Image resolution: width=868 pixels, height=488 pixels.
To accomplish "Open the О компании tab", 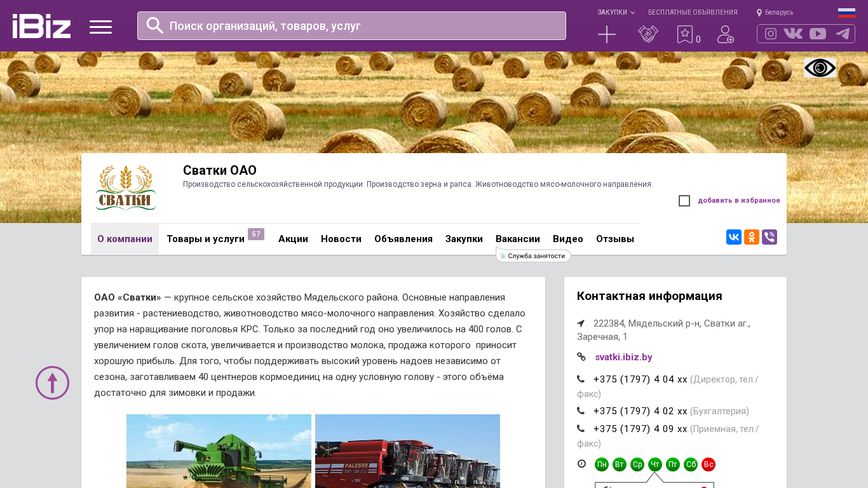I will [125, 239].
